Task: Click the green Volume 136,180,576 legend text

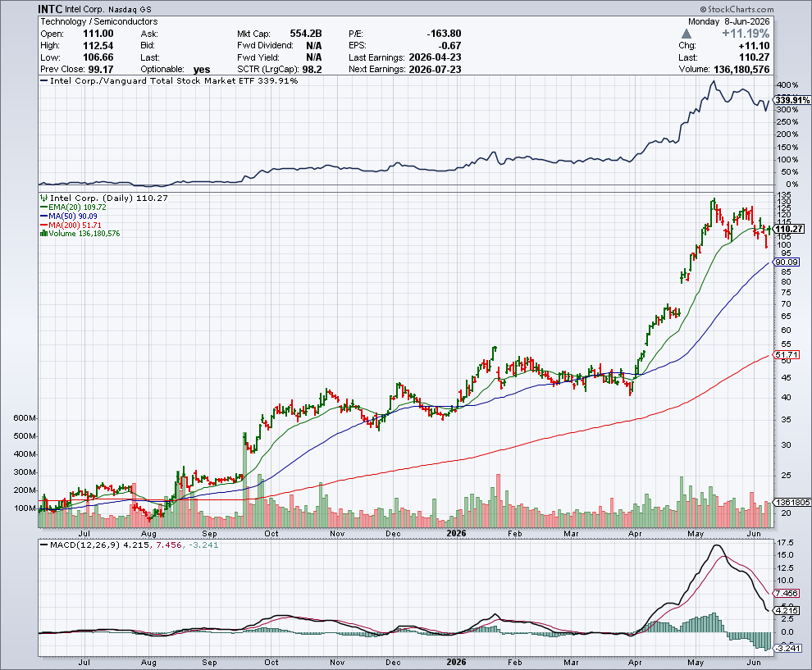Action: click(x=84, y=234)
